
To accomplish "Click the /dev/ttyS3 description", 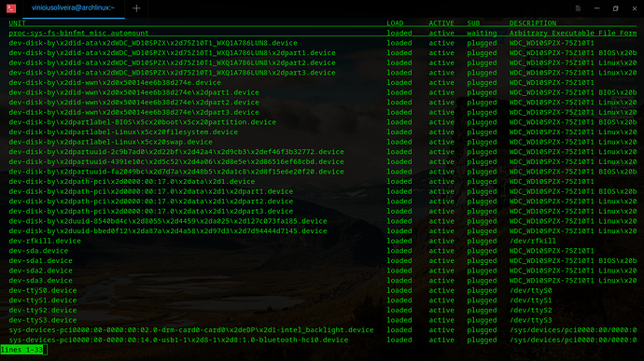I will (x=531, y=320).
